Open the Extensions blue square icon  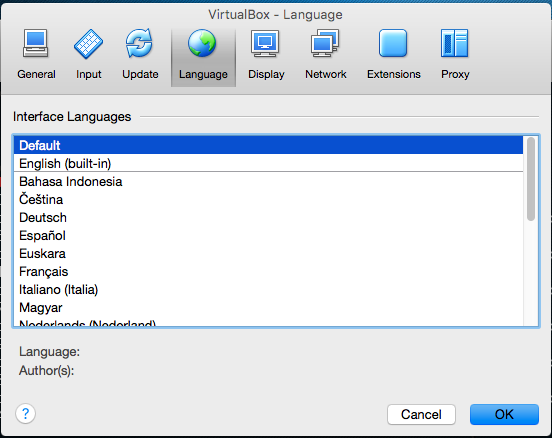[393, 43]
